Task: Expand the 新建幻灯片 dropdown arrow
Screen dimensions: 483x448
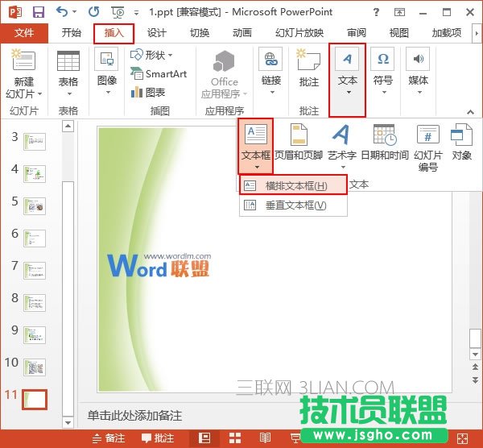Action: [39, 93]
